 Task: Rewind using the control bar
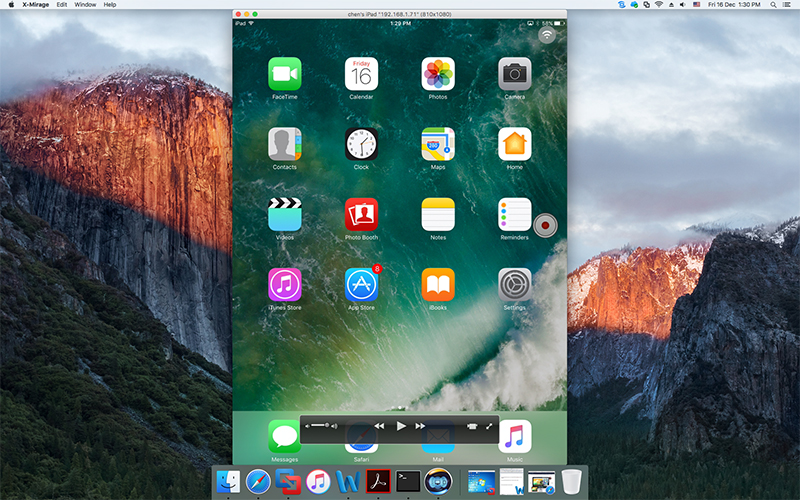(x=379, y=426)
